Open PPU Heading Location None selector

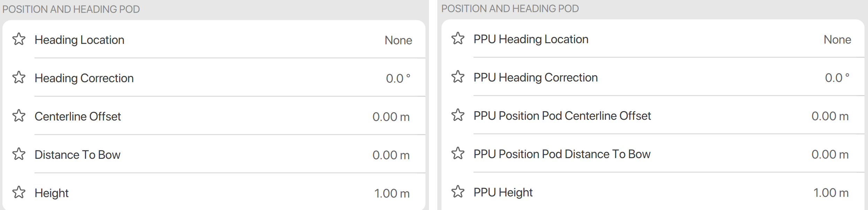click(x=837, y=40)
